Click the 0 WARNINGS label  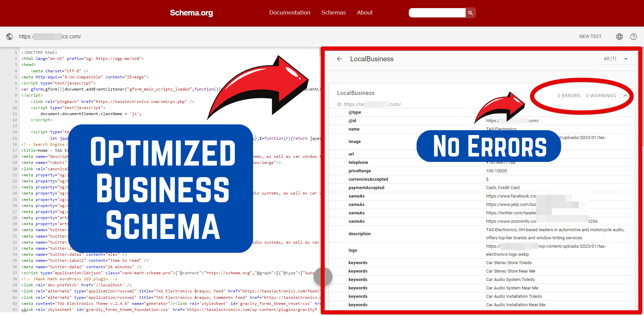(601, 96)
